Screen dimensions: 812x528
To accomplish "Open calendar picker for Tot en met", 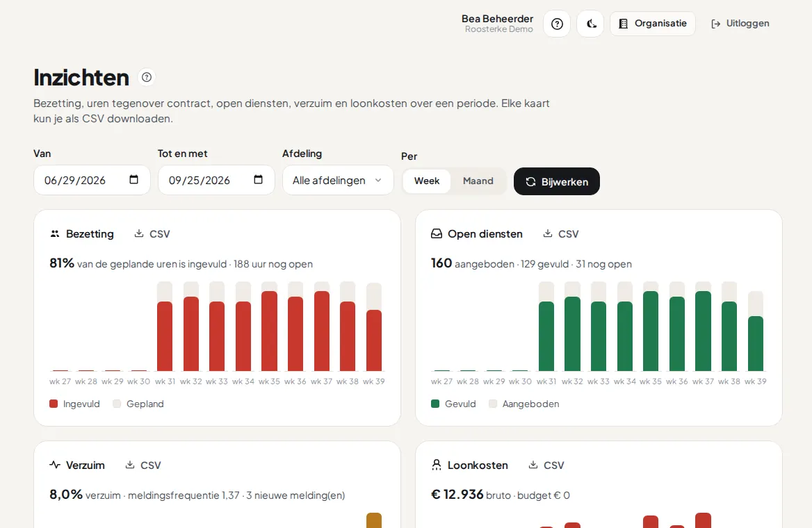I will pos(258,180).
